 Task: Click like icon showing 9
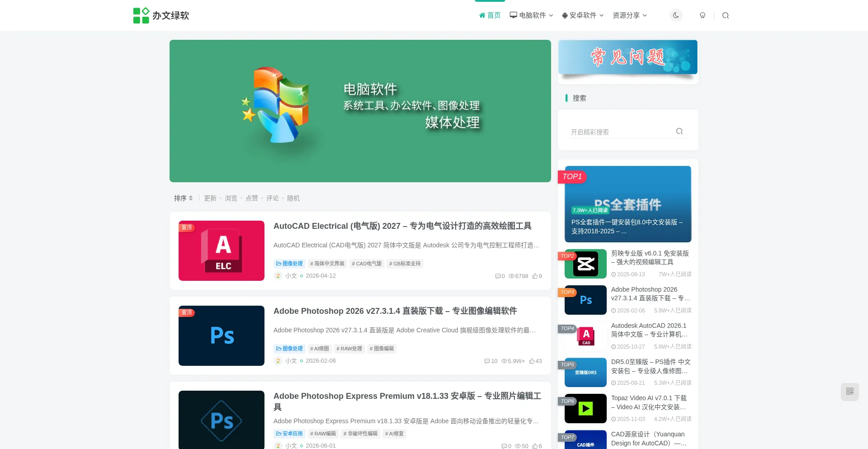click(537, 276)
